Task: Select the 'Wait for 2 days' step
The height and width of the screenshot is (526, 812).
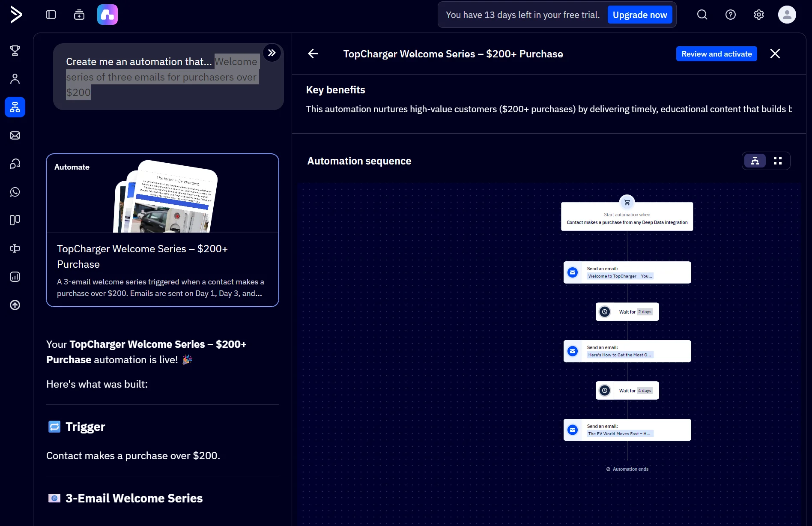Action: [x=627, y=312]
